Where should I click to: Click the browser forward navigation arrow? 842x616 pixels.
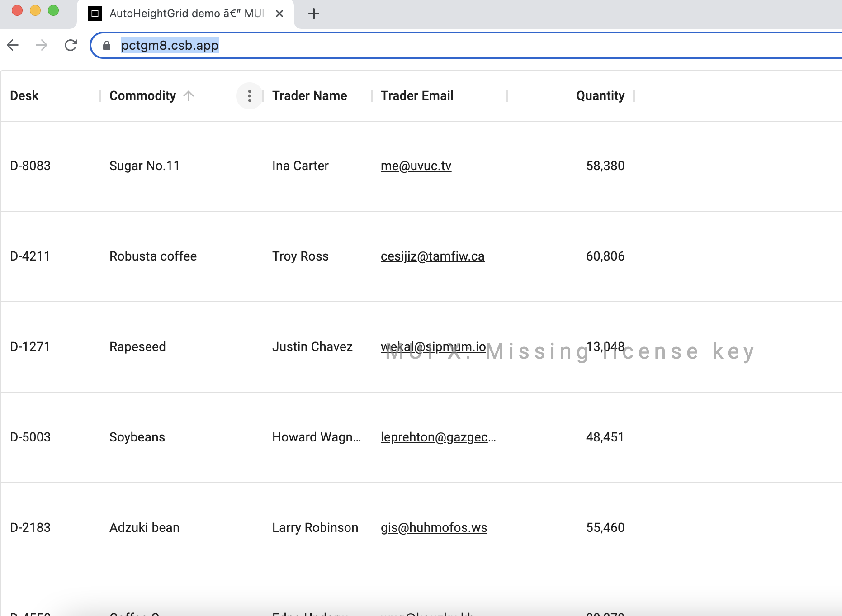point(42,45)
